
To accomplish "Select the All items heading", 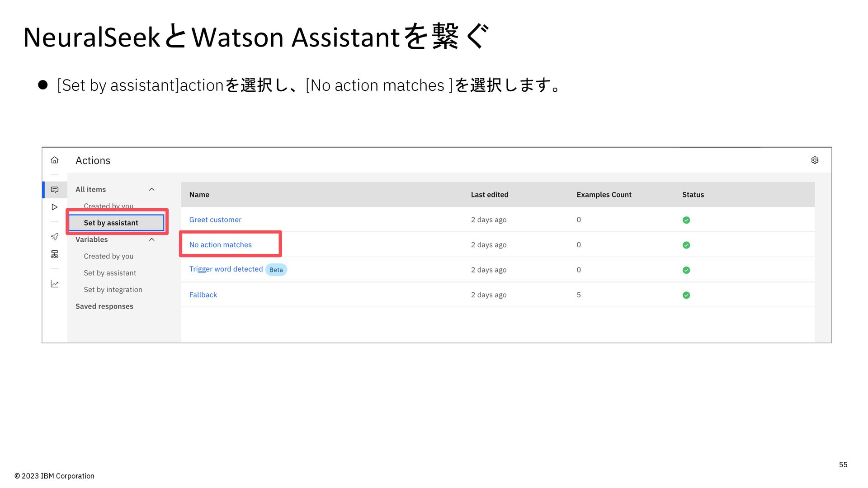I will click(90, 189).
